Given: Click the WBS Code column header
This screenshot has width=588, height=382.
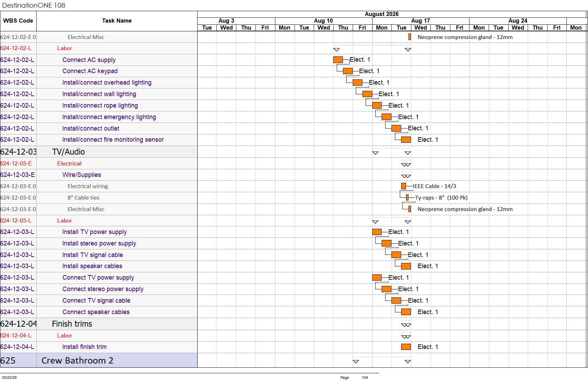Looking at the screenshot, I should click(18, 21).
